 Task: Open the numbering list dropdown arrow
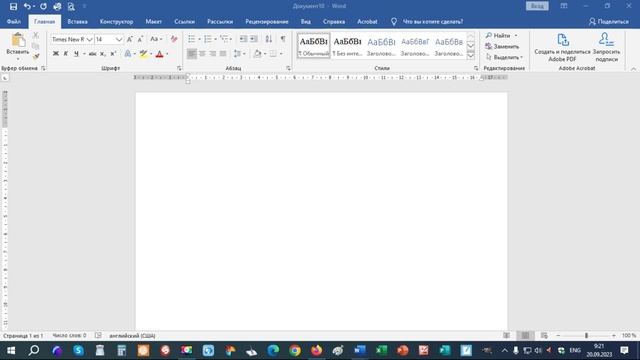pos(216,39)
